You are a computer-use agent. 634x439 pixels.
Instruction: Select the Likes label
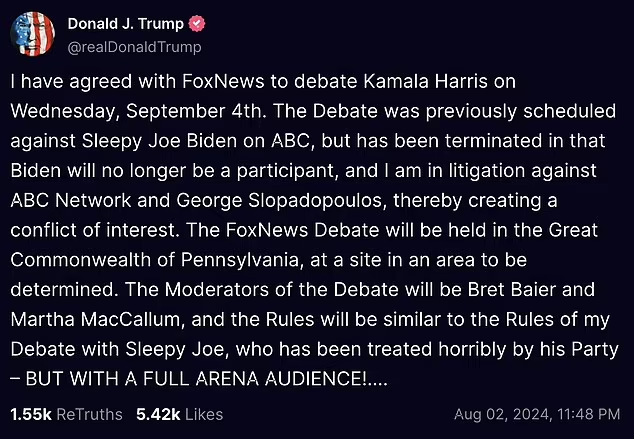[204, 414]
